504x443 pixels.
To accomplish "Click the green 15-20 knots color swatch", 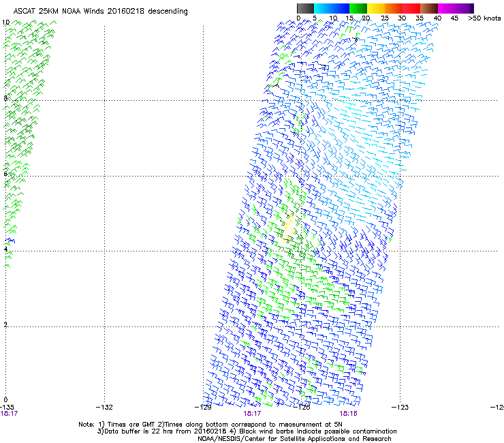I will tap(358, 8).
